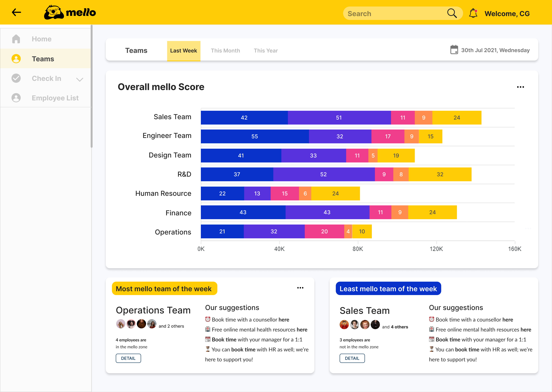
Task: Click the mello sloth logo
Action: click(x=70, y=12)
